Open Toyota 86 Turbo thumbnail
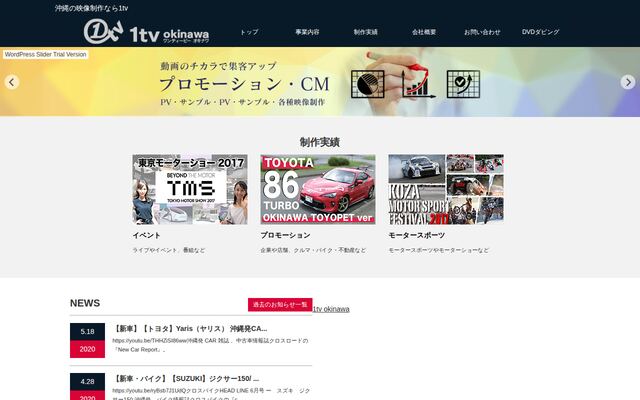This screenshot has height=400, width=640. pos(318,189)
